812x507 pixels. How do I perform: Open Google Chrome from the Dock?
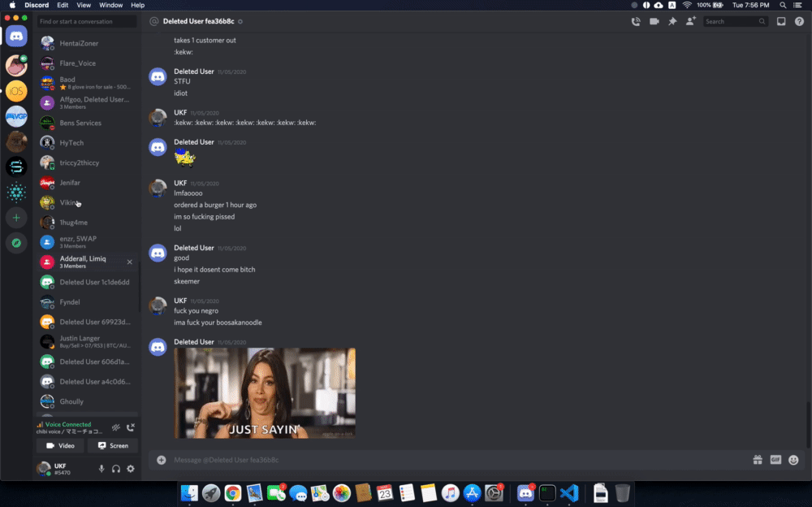(233, 493)
